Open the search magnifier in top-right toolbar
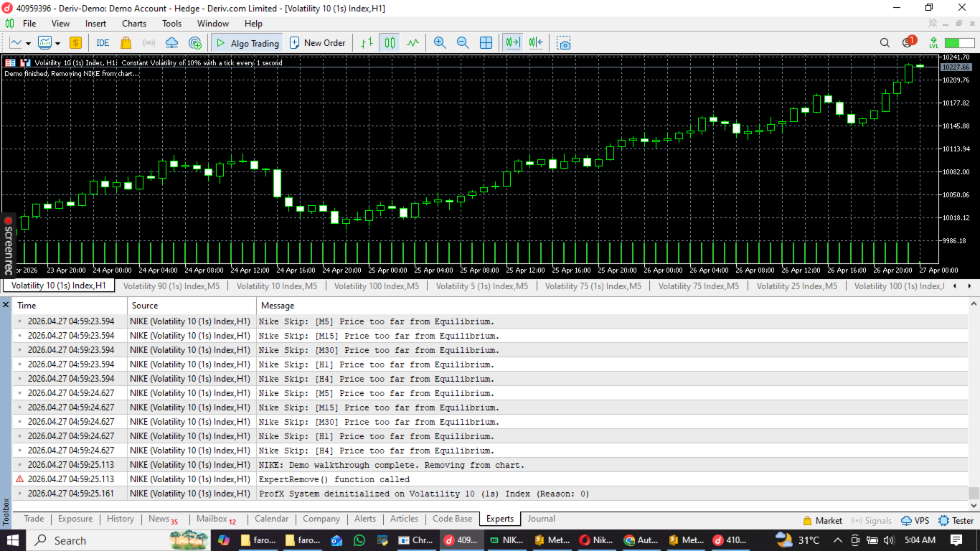980x551 pixels. tap(885, 43)
